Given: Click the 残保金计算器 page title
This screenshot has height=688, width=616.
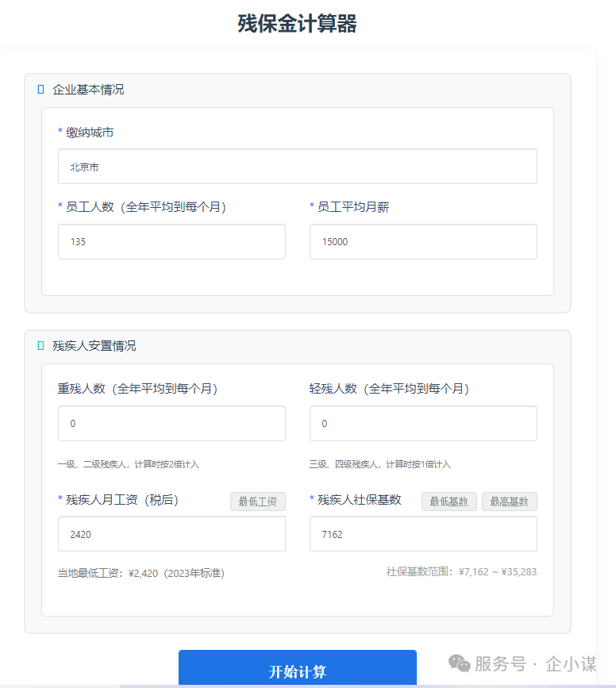Looking at the screenshot, I should click(297, 24).
